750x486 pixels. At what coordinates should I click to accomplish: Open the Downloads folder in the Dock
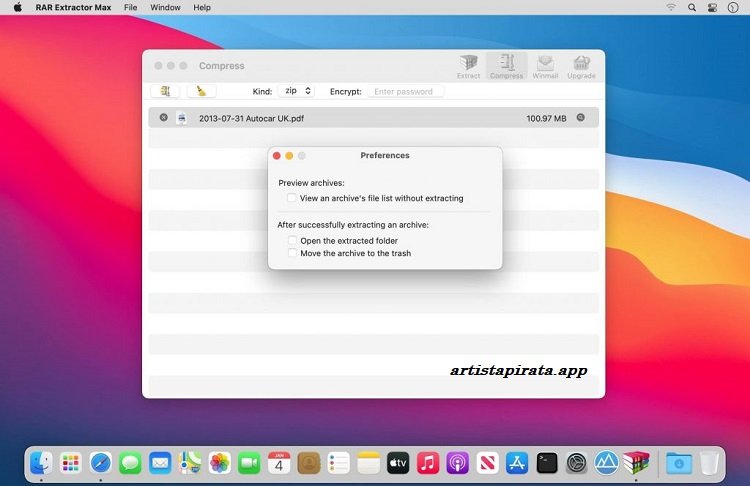coord(679,463)
